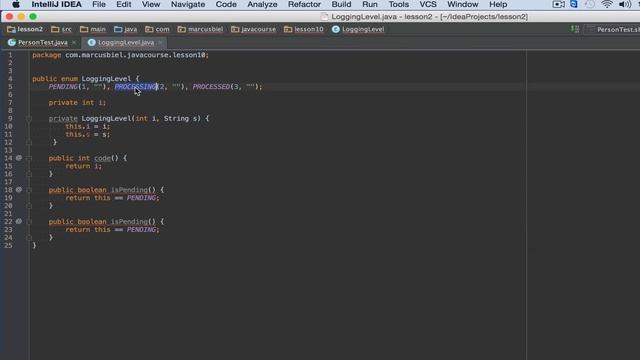Collapse the constructor fold marker on line 9
Screen dimensions: 640x360
point(29,118)
